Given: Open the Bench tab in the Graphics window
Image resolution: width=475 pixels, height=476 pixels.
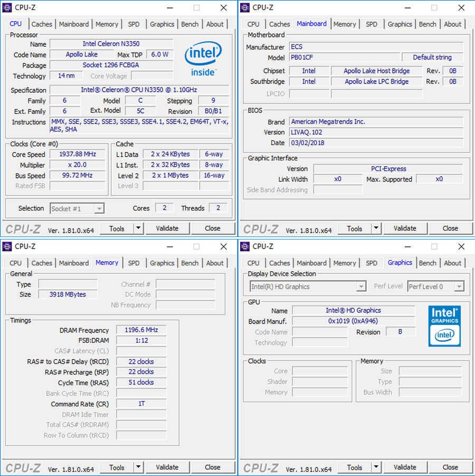Looking at the screenshot, I should (x=427, y=263).
